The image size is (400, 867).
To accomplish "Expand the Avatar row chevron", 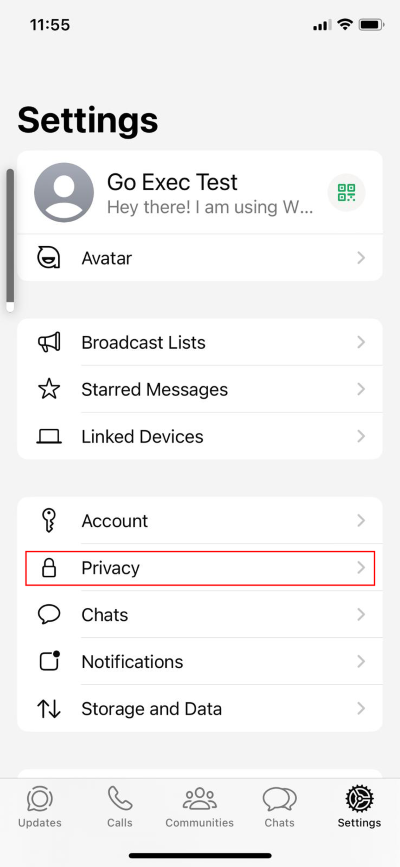I will coord(361,258).
